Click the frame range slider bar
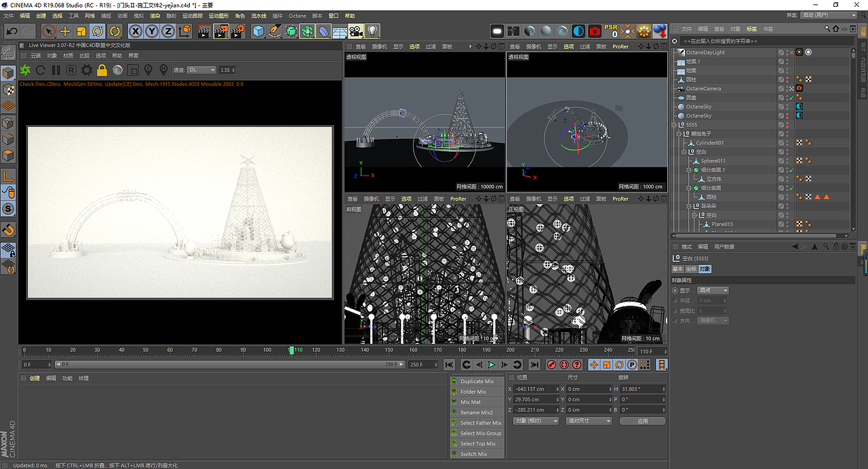868x469 pixels. pyautogui.click(x=231, y=364)
